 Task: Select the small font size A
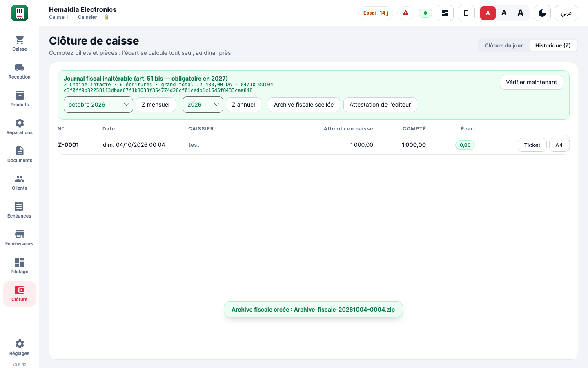click(x=488, y=13)
